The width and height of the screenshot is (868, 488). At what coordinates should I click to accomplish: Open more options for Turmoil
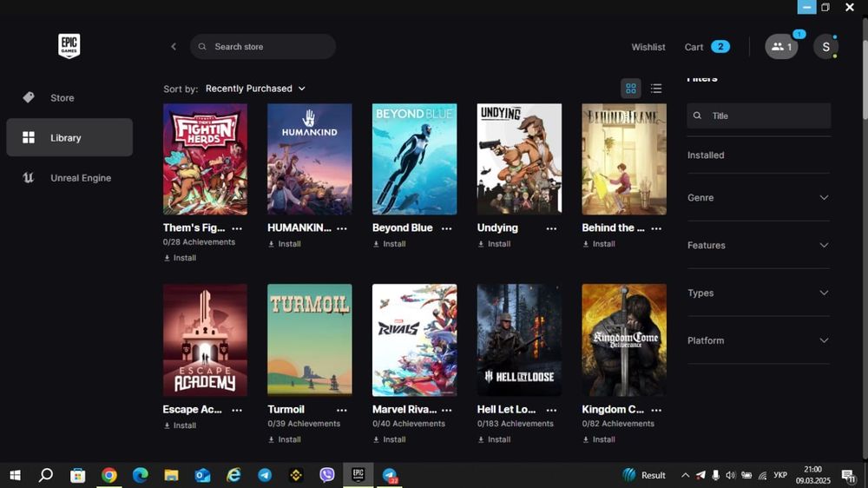pos(341,410)
